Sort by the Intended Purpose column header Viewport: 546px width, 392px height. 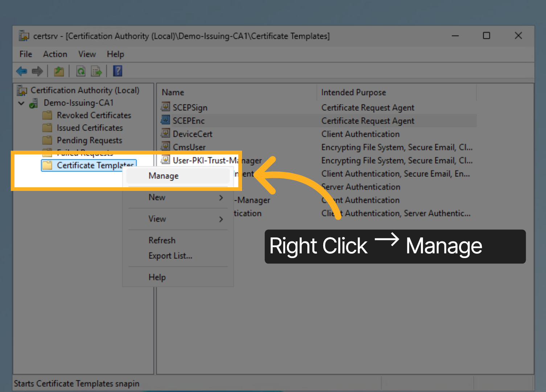coord(353,92)
